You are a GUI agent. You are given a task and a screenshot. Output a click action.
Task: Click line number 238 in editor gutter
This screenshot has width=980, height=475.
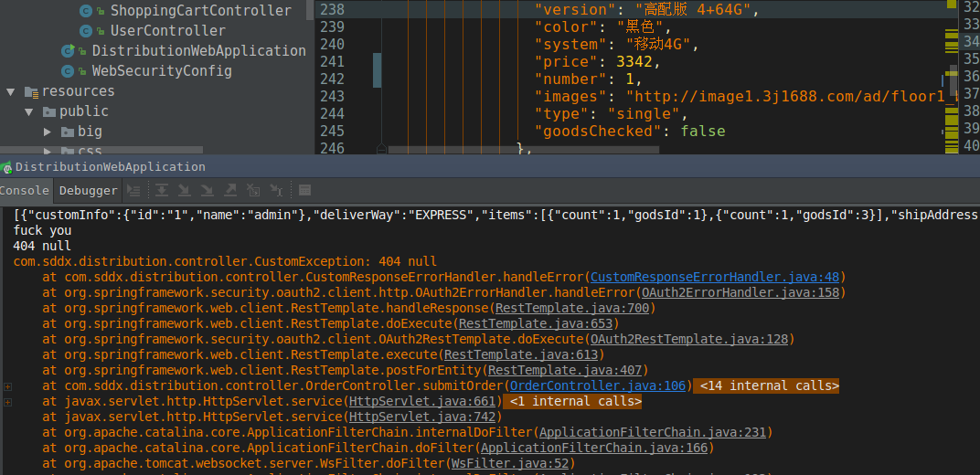click(x=332, y=9)
